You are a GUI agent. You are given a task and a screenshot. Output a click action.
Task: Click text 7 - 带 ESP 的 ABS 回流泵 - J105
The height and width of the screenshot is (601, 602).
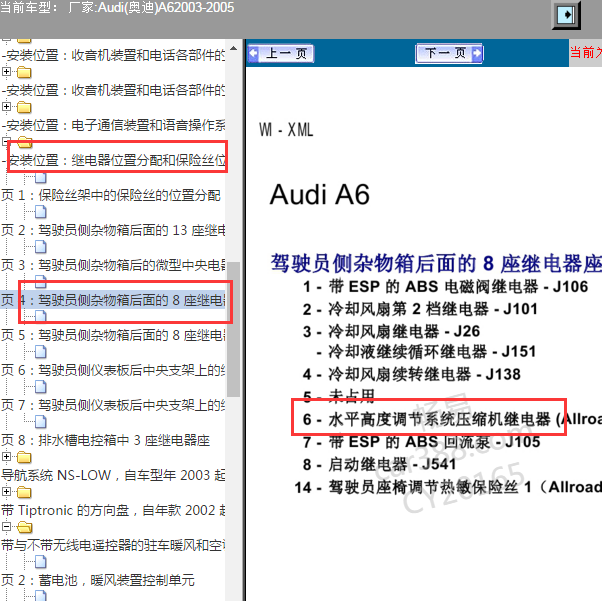point(422,442)
